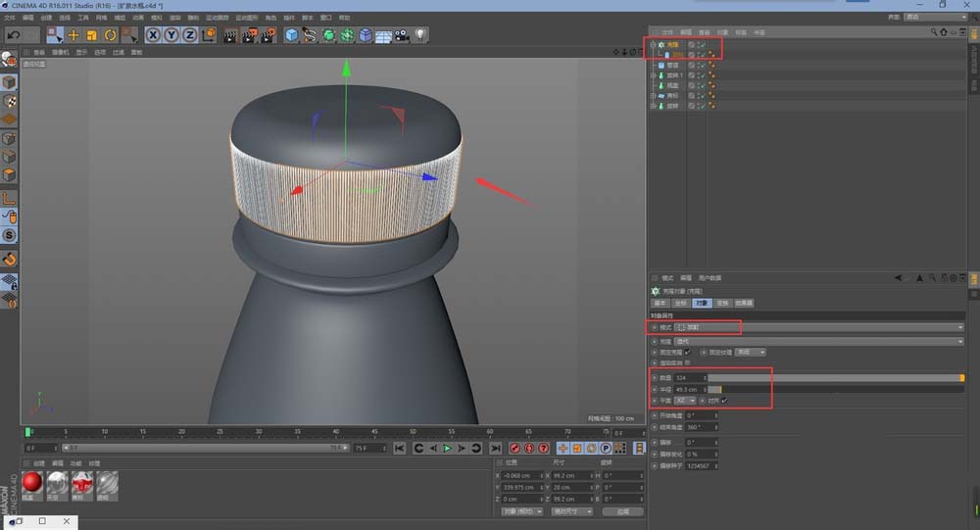Toggle the 固定克隆 checkbox
The image size is (980, 530).
click(x=688, y=352)
